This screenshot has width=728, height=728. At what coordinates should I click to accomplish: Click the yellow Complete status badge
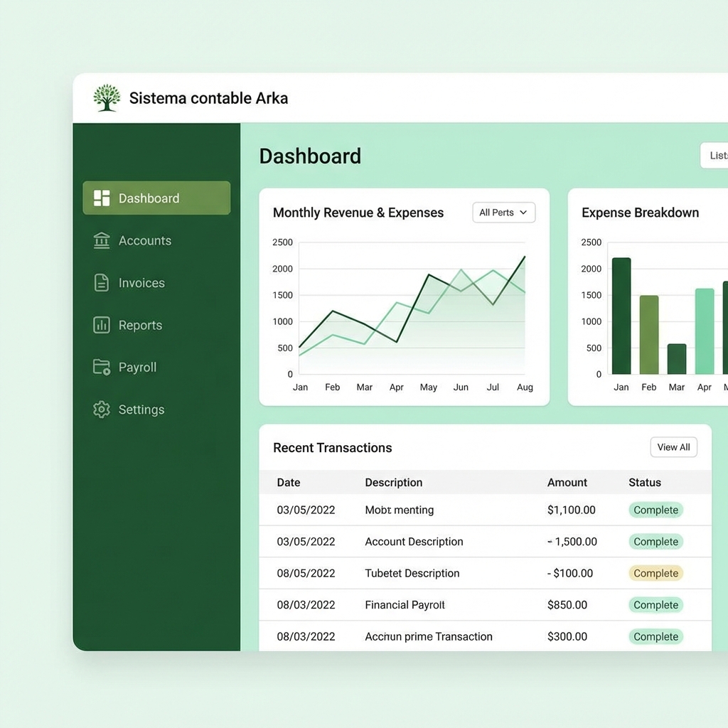tap(655, 573)
